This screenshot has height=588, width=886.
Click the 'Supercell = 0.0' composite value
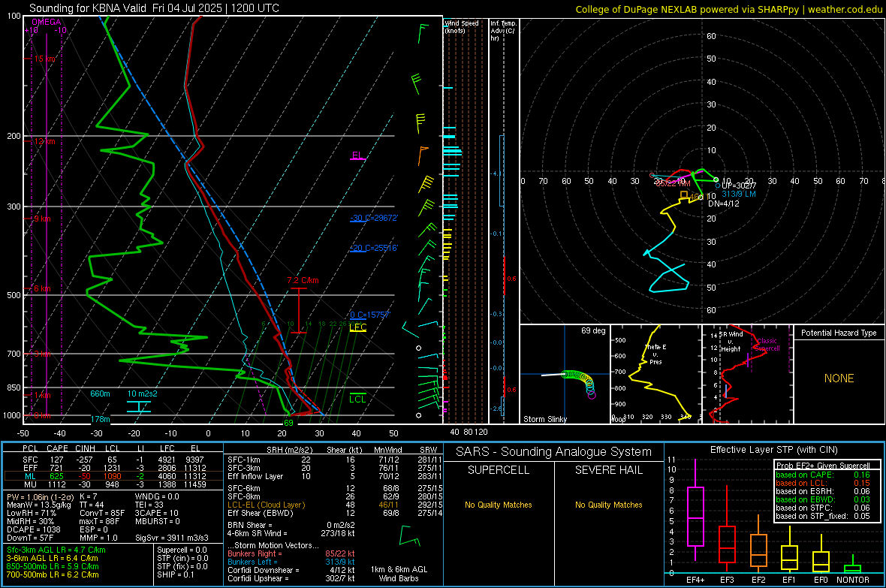pyautogui.click(x=182, y=550)
